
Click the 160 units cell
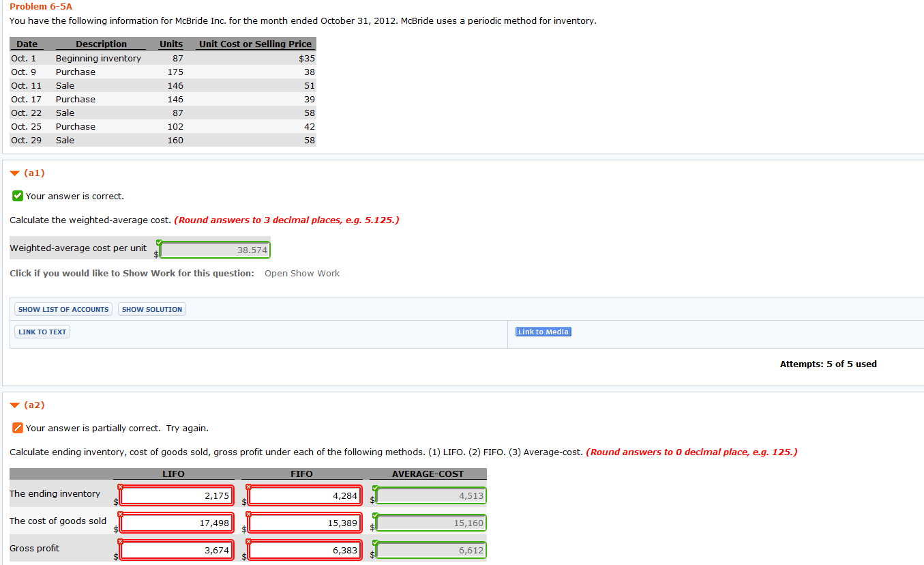[x=175, y=141]
